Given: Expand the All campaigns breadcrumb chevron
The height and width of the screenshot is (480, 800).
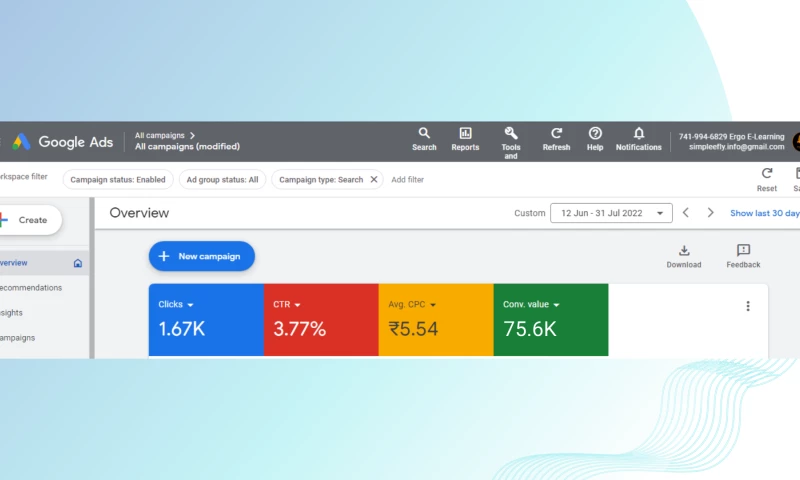Looking at the screenshot, I should tap(192, 135).
